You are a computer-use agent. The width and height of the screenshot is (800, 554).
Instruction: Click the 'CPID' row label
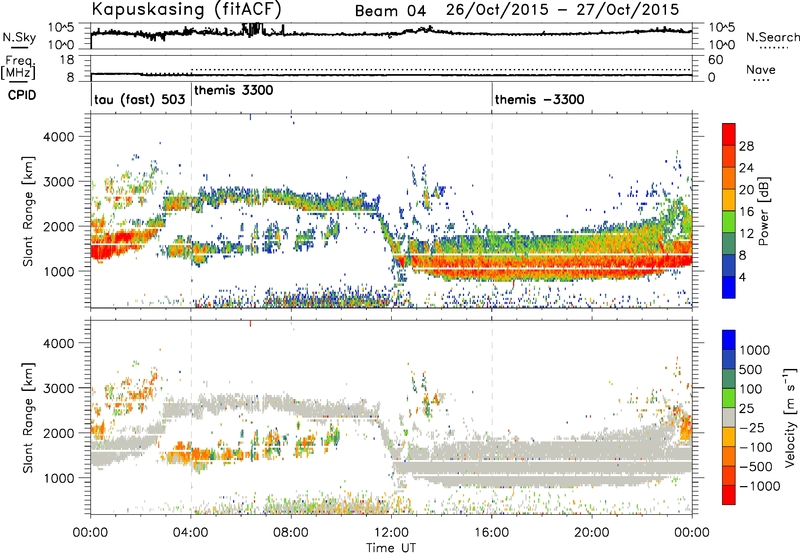[x=22, y=95]
